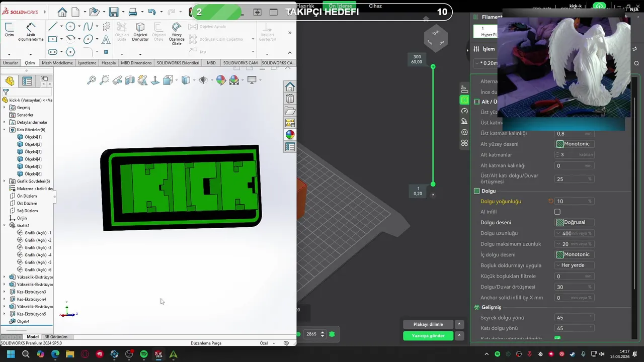This screenshot has height=362, width=644.
Task: Open the Appearances task pane color ball
Action: point(290,135)
